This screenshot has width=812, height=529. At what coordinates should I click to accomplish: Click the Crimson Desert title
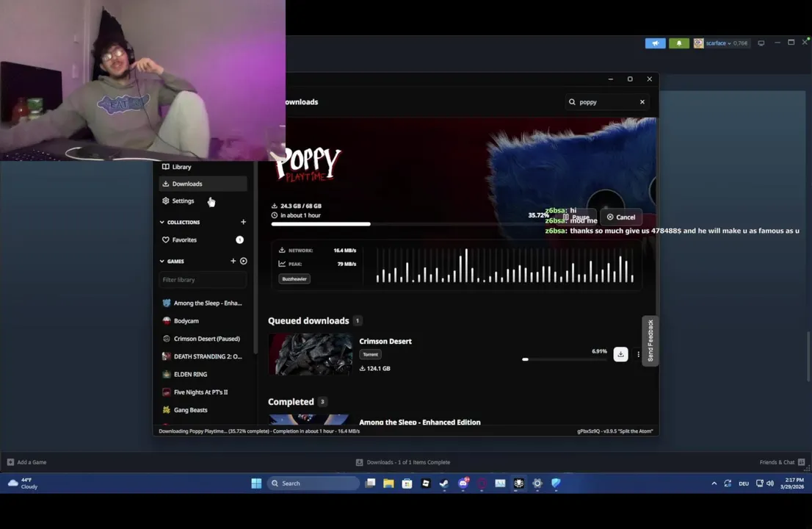click(385, 342)
